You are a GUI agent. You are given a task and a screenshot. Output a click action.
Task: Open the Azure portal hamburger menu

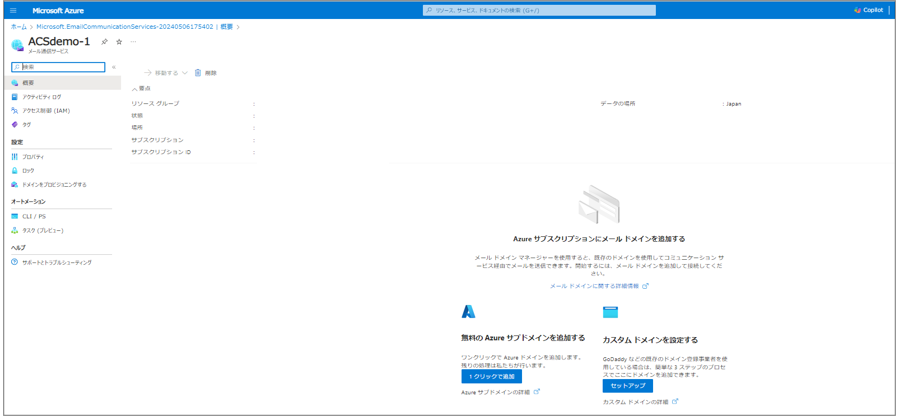click(14, 10)
